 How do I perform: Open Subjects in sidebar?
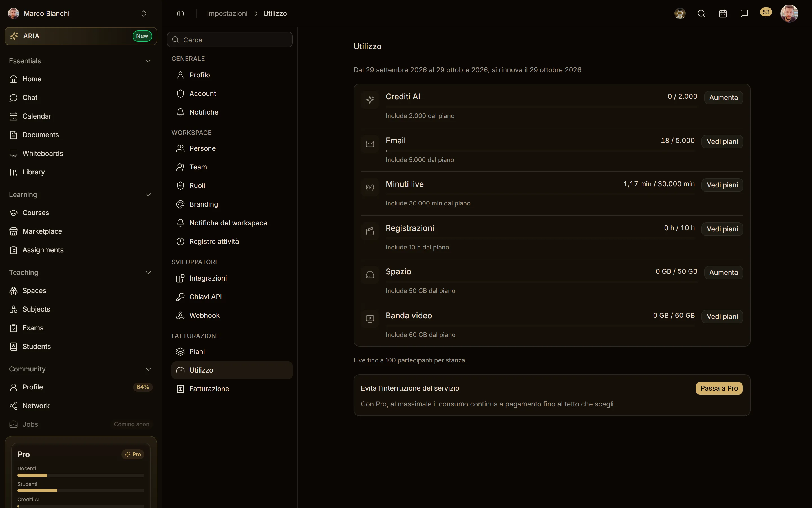click(81, 309)
